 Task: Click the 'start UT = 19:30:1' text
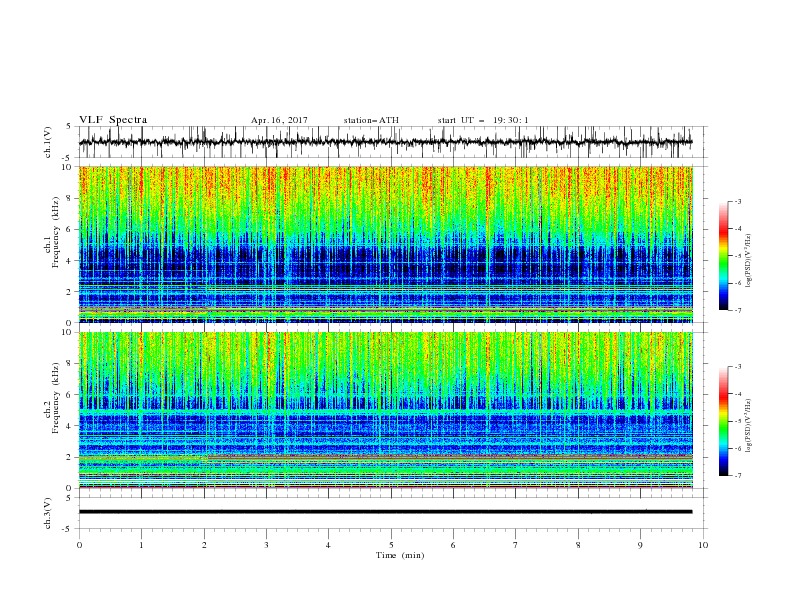pos(483,120)
